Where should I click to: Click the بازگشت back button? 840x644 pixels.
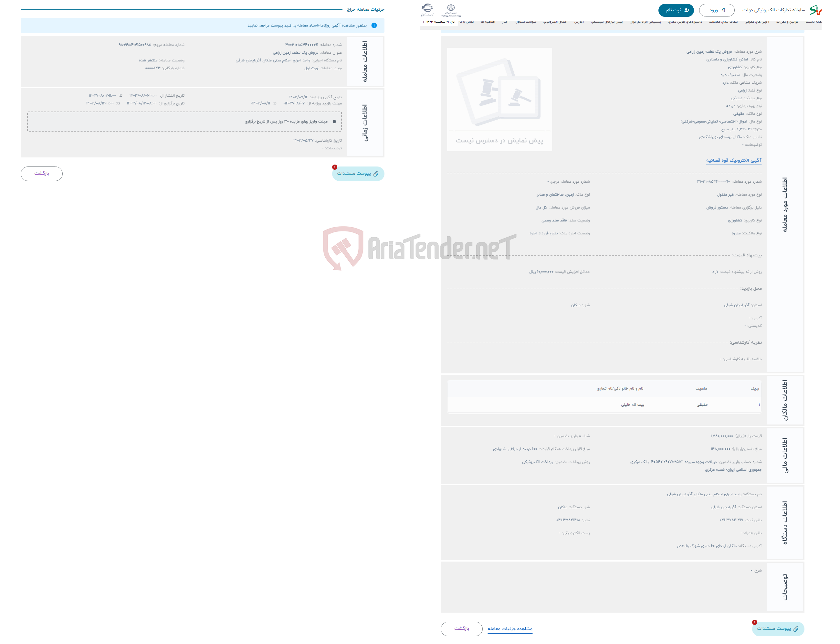[42, 173]
